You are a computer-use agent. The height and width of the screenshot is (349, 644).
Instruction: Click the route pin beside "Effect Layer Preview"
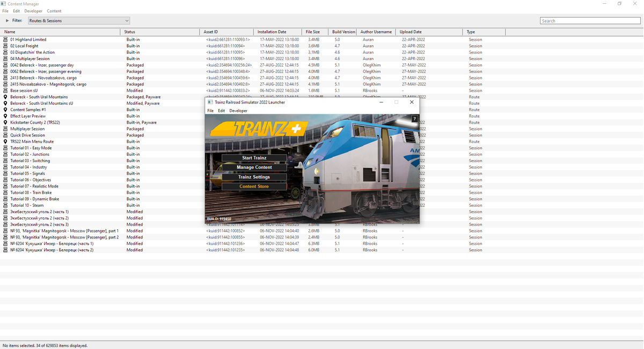coord(4,116)
